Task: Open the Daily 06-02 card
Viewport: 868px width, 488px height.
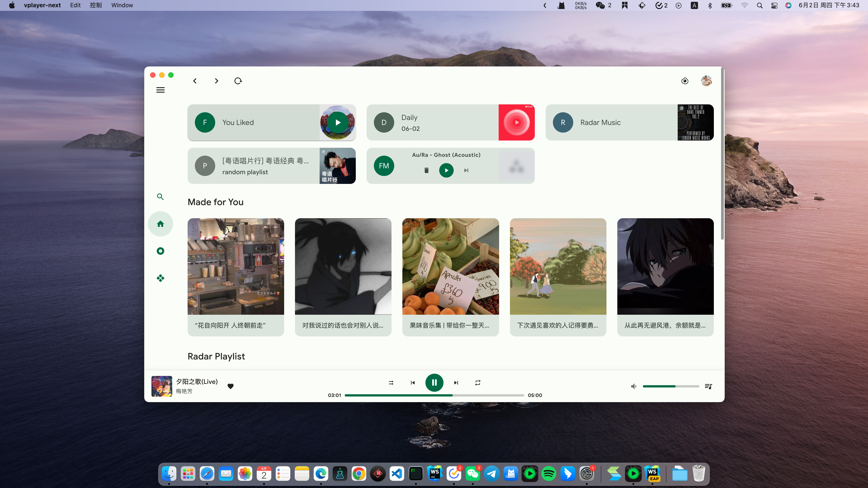Action: [451, 123]
